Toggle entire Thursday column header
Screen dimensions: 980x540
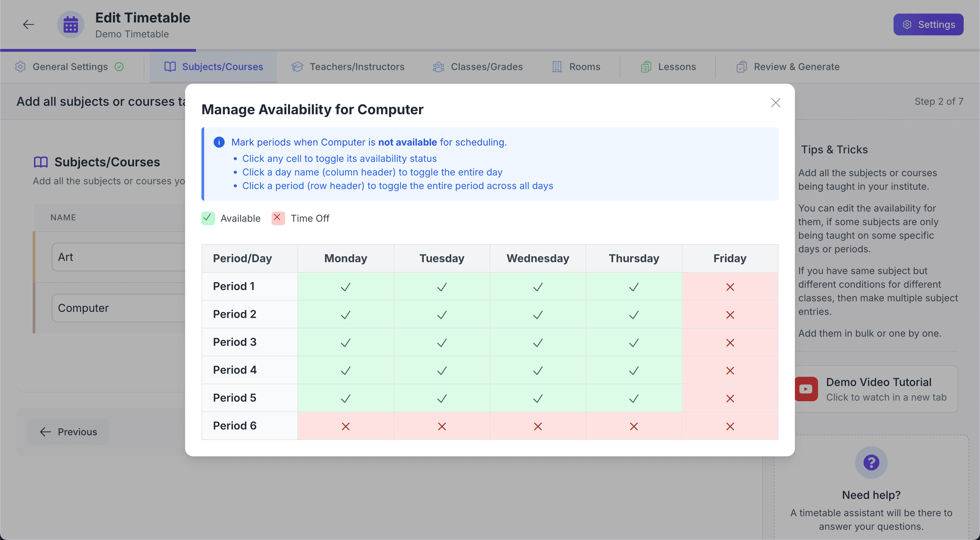[634, 258]
